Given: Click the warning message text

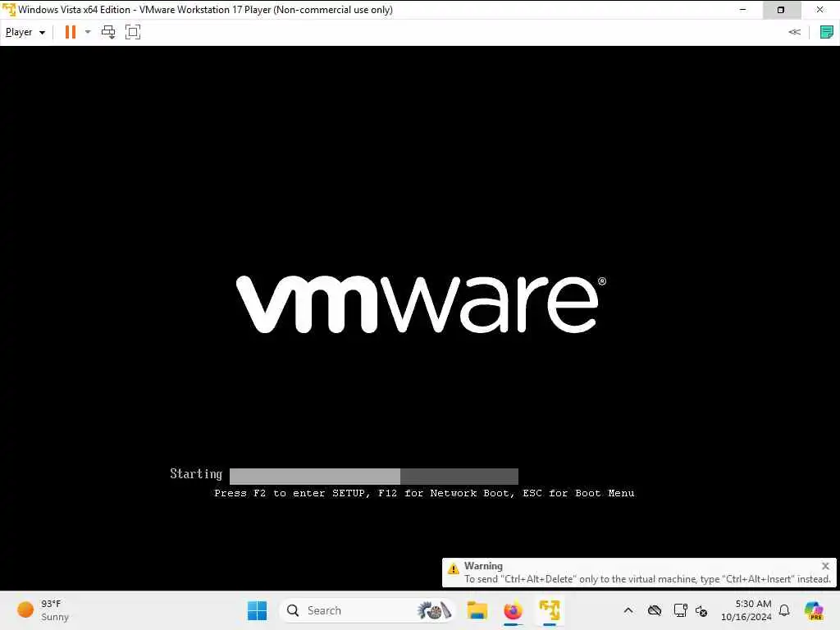Looking at the screenshot, I should pos(647,579).
